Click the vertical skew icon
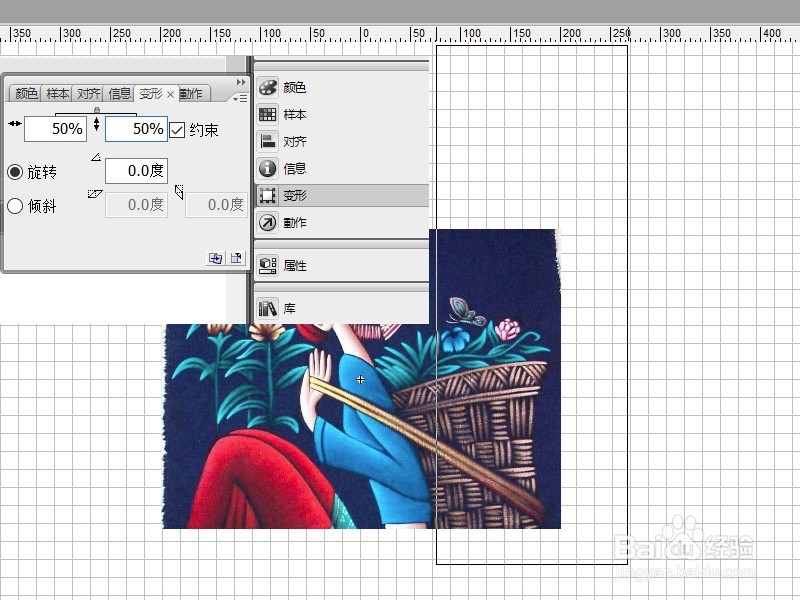This screenshot has height=600, width=800. point(179,192)
